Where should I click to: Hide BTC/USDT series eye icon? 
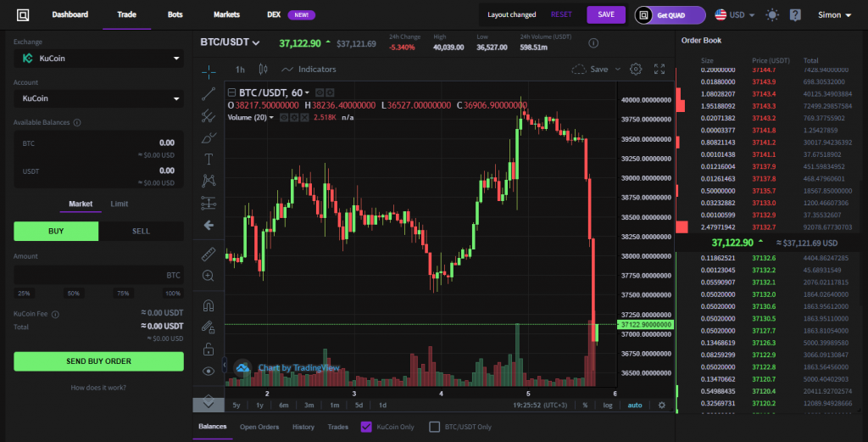pyautogui.click(x=320, y=92)
